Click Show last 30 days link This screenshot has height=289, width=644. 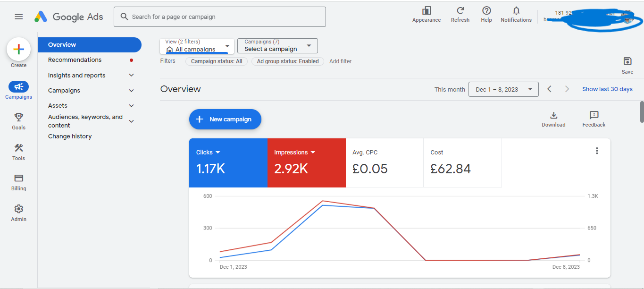(607, 89)
